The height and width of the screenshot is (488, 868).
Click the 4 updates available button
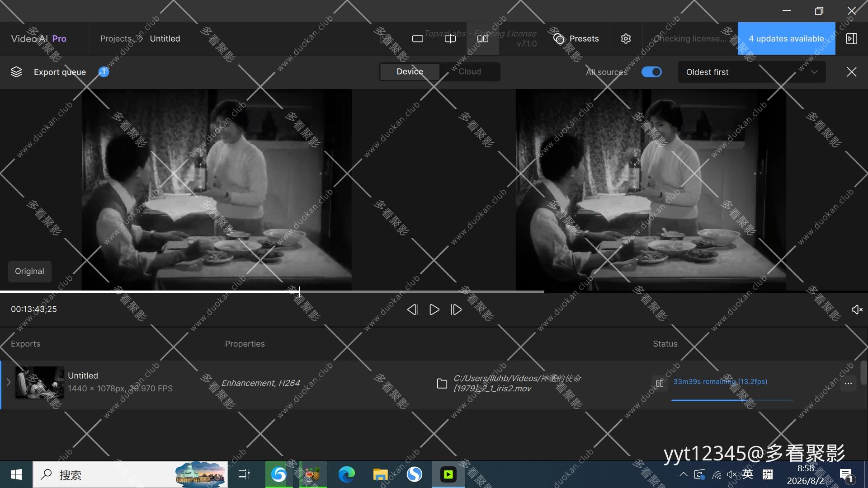tap(787, 38)
